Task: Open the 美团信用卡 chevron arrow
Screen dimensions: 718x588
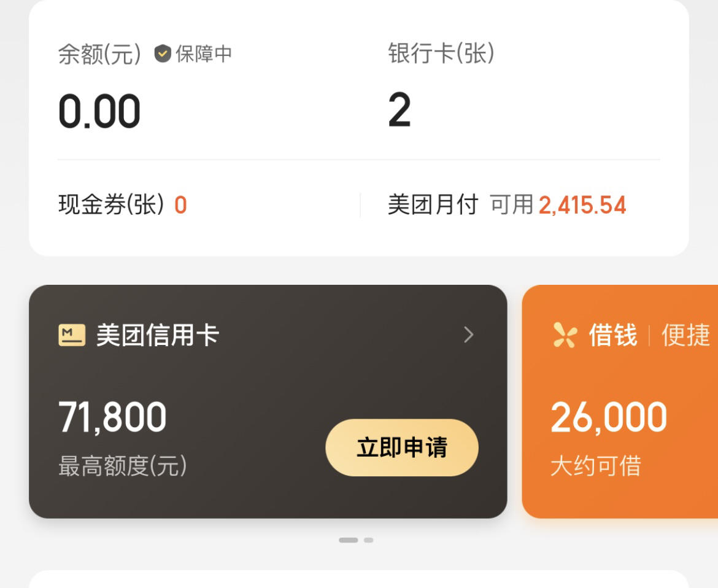Action: point(468,335)
